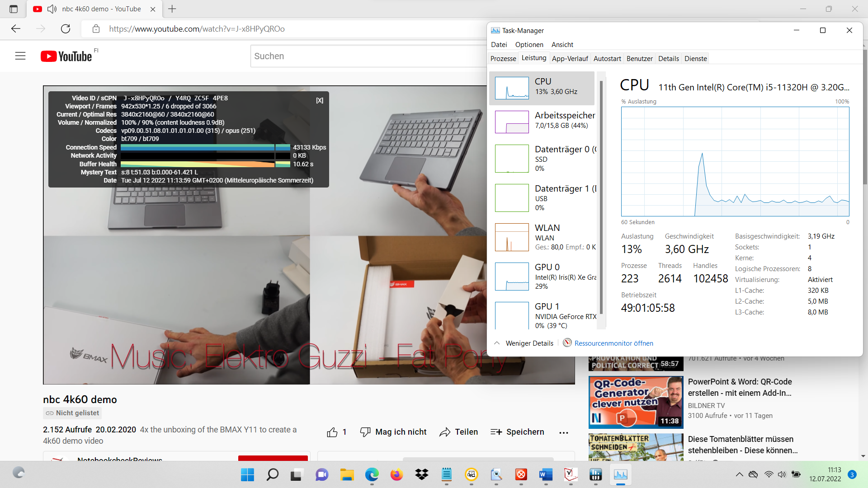The width and height of the screenshot is (868, 488).
Task: Open the QR-Code Generator video thumbnail
Action: point(636,402)
